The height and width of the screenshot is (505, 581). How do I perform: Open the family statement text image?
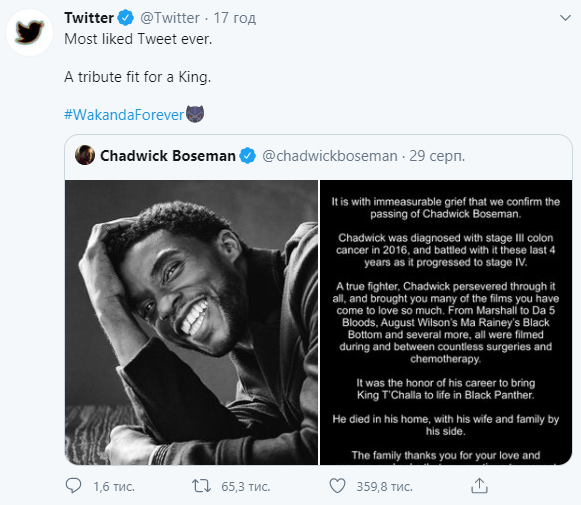tap(446, 322)
